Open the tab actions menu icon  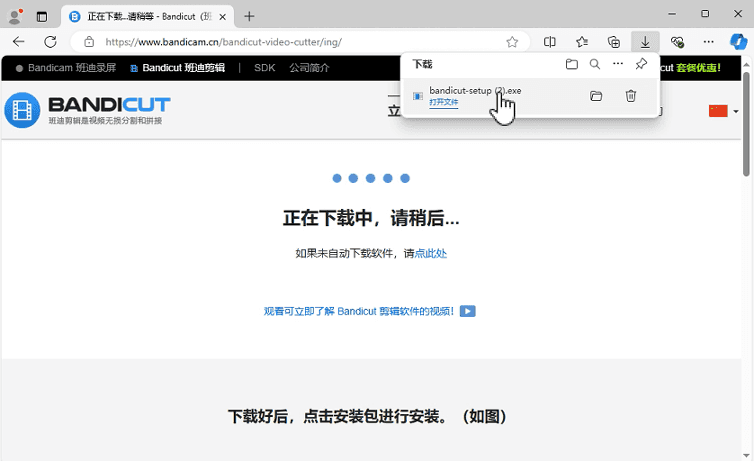tap(42, 17)
